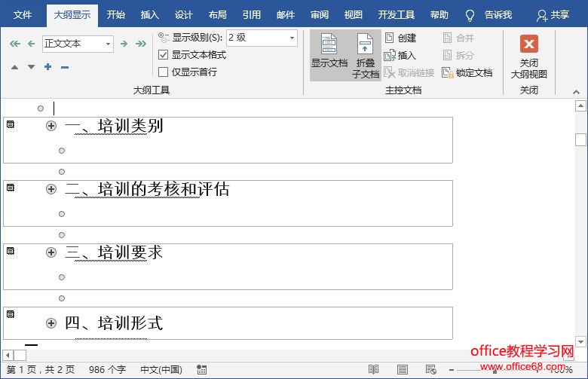588x379 pixels.
Task: Click the macro recording status bar icon
Action: click(202, 370)
